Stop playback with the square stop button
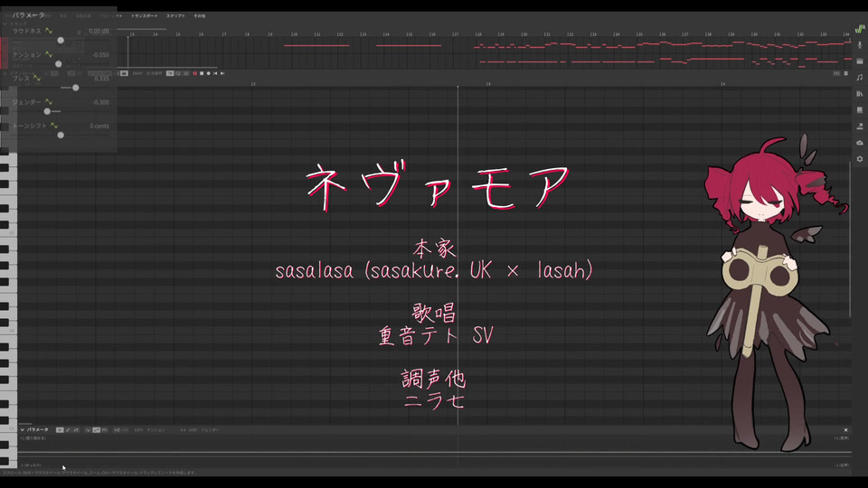This screenshot has width=868, height=488. [x=202, y=73]
